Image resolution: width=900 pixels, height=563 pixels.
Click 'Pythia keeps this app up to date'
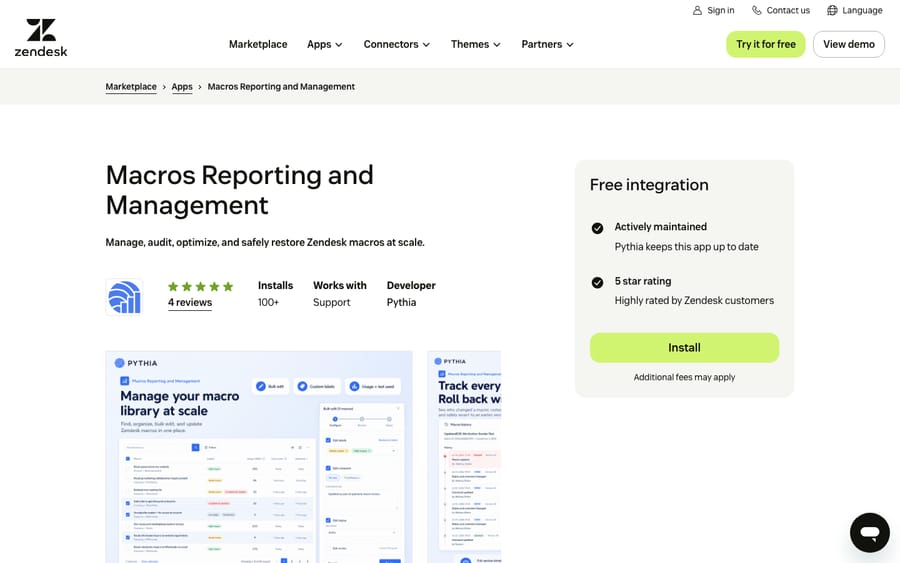pyautogui.click(x=686, y=247)
